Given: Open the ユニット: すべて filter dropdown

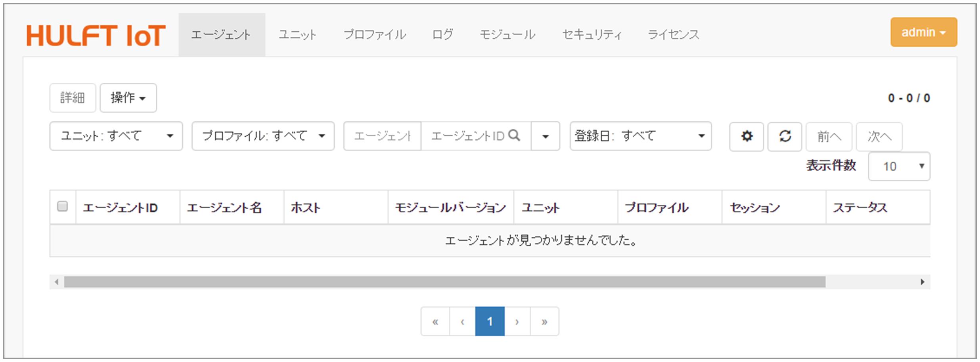Looking at the screenshot, I should coord(116,136).
